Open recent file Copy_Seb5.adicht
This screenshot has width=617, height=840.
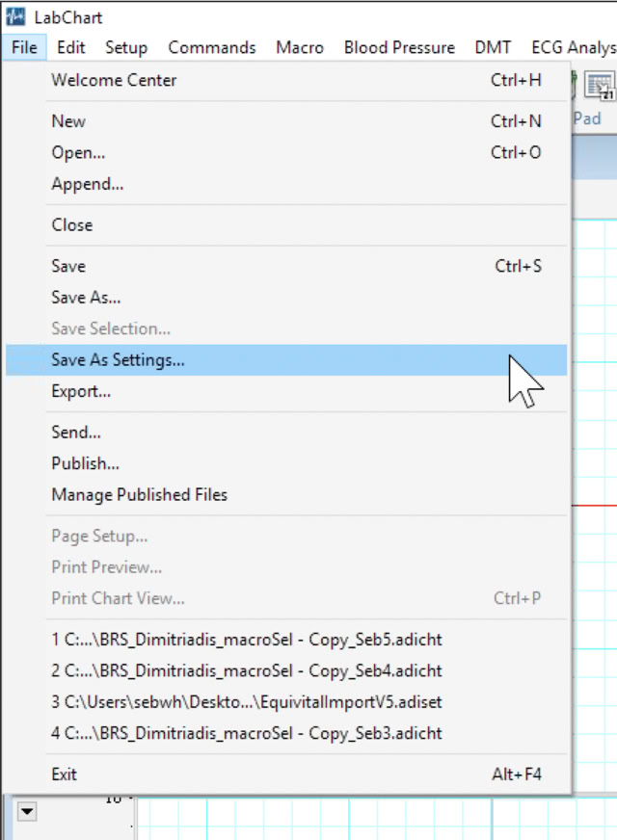246,640
